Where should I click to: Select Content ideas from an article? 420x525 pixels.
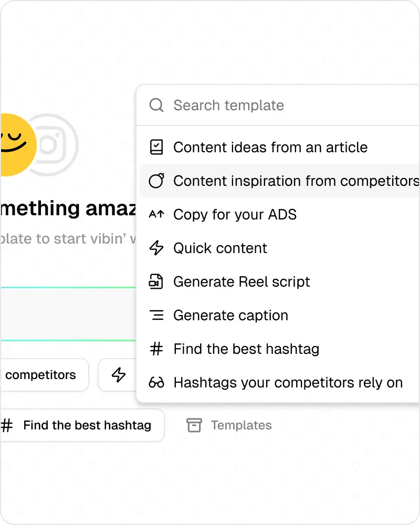click(x=270, y=147)
